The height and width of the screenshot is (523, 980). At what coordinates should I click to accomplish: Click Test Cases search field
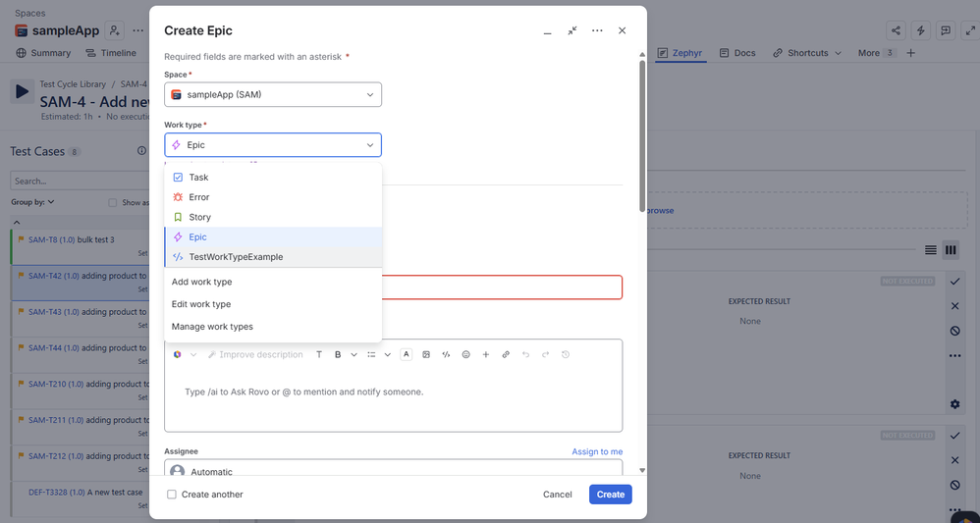tap(80, 182)
